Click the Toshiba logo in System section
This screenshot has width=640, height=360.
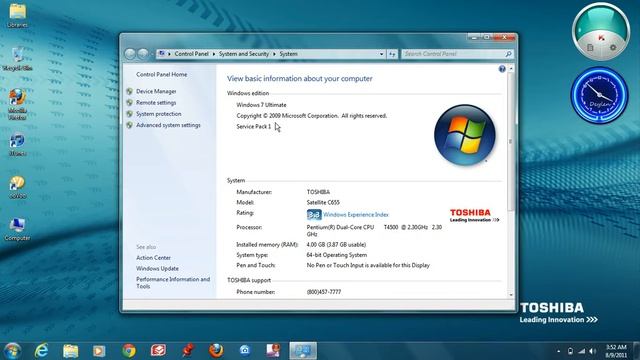click(x=474, y=216)
